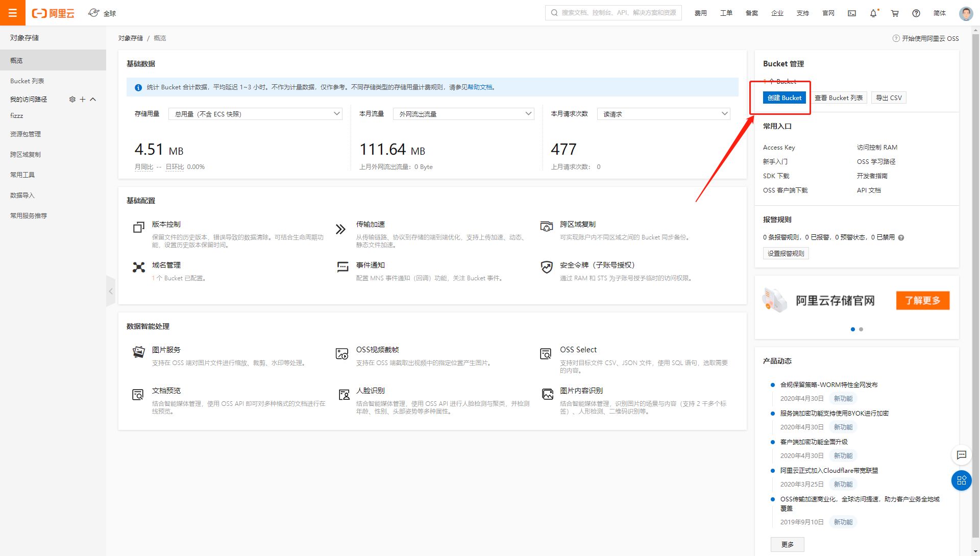Open the 企业 top menu
This screenshot has height=556, width=980.
pyautogui.click(x=777, y=13)
